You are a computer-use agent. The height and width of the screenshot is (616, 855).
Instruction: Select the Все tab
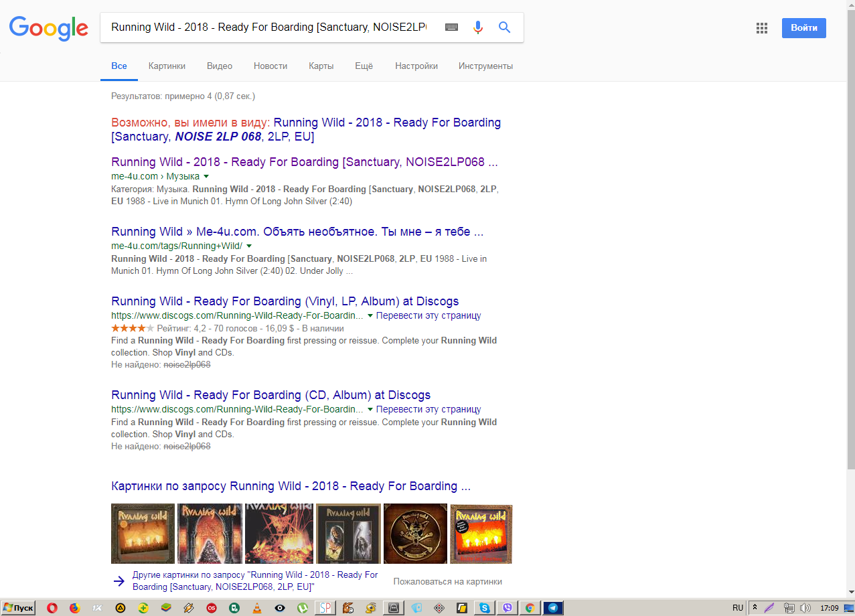tap(119, 66)
